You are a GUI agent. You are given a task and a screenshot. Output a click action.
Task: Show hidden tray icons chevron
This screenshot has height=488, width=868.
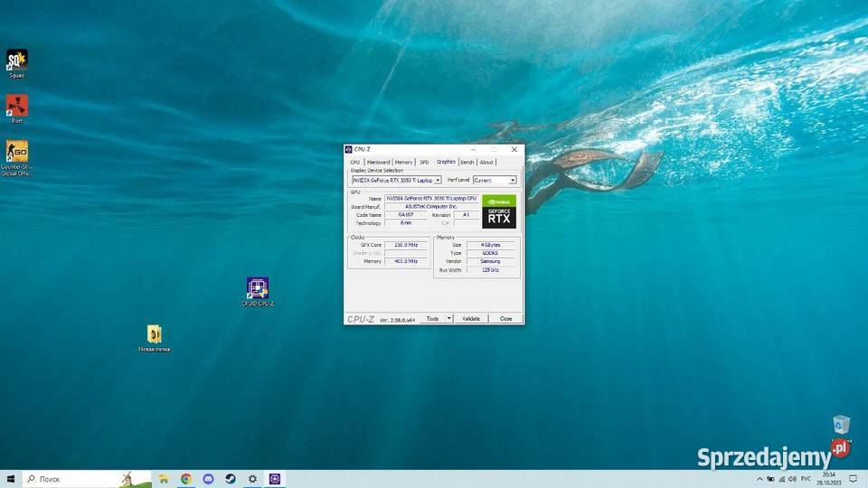click(x=759, y=479)
